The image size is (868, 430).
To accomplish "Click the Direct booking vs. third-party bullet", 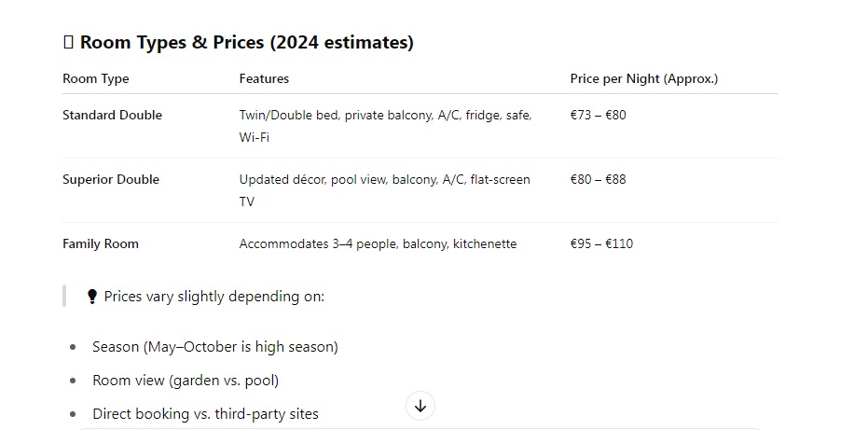I will [x=205, y=414].
